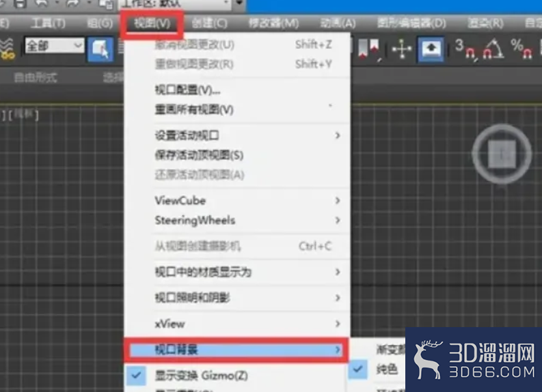
Task: Open the 图形编辑器(D) menu
Action: click(411, 23)
